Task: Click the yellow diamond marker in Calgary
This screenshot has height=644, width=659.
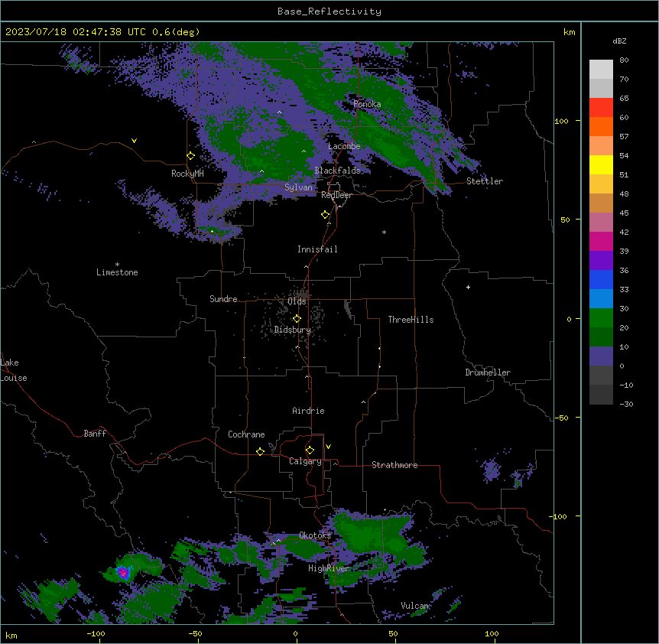Action: 310,450
